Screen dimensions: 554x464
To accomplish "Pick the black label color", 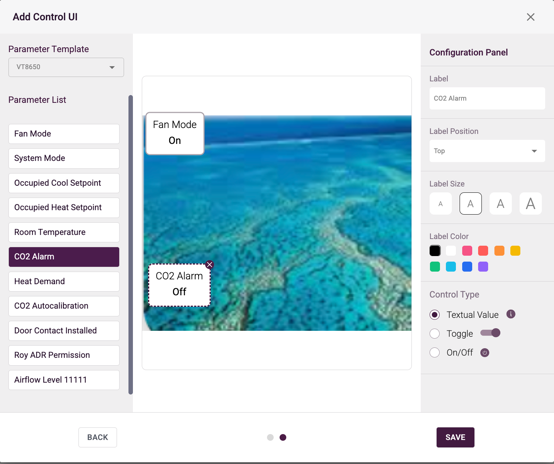I will 435,251.
